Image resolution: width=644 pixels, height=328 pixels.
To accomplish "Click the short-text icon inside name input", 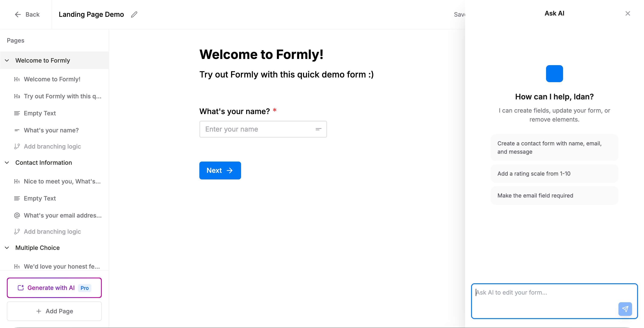I will tap(318, 129).
